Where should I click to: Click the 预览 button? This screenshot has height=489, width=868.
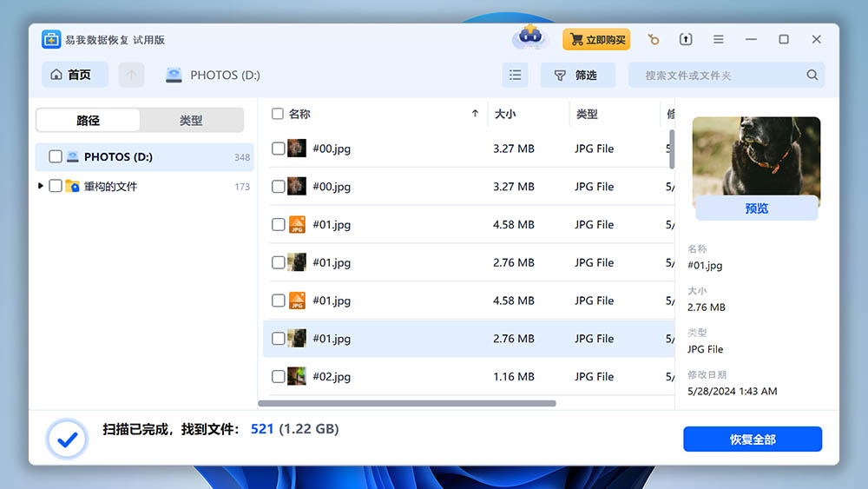pyautogui.click(x=756, y=208)
